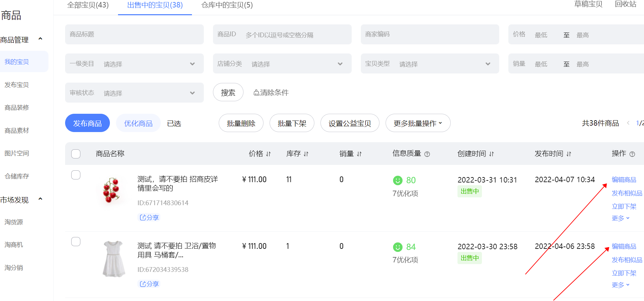Collapse the 商品管理 sidebar section
The height and width of the screenshot is (301, 644).
coord(40,39)
